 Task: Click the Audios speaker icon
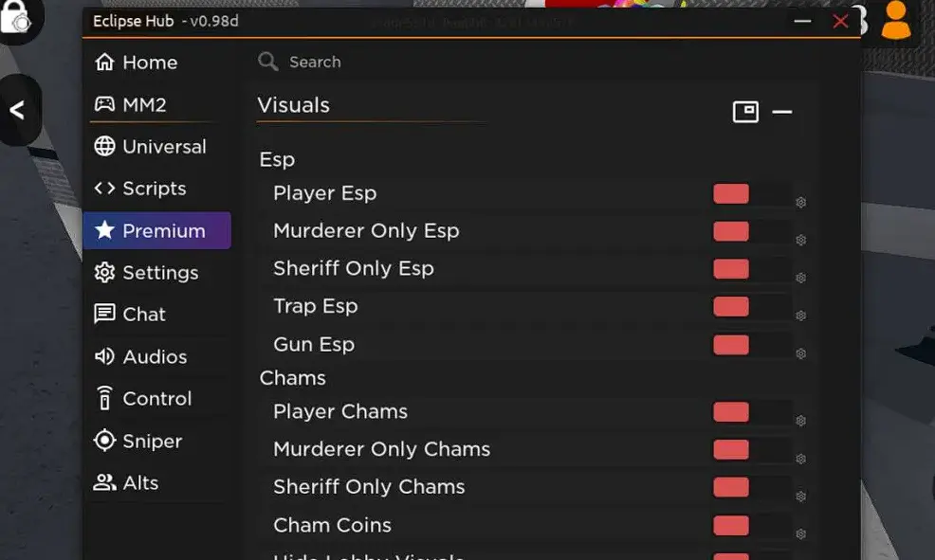[x=104, y=356]
